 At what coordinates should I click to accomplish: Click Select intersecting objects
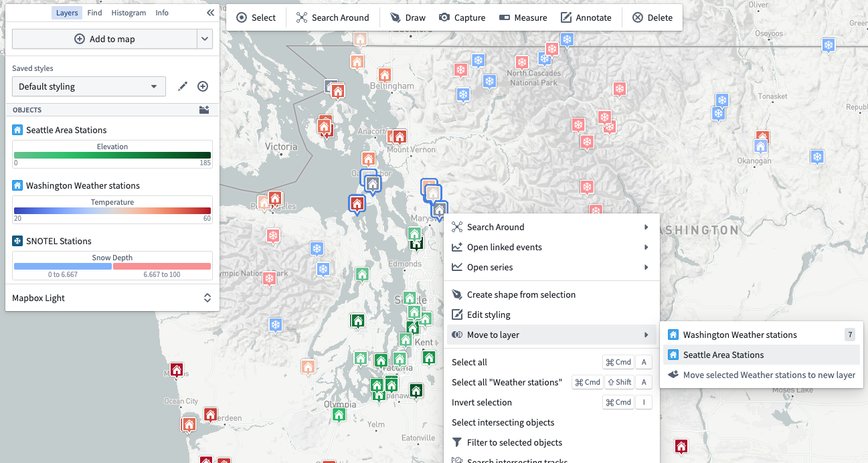coord(551,422)
